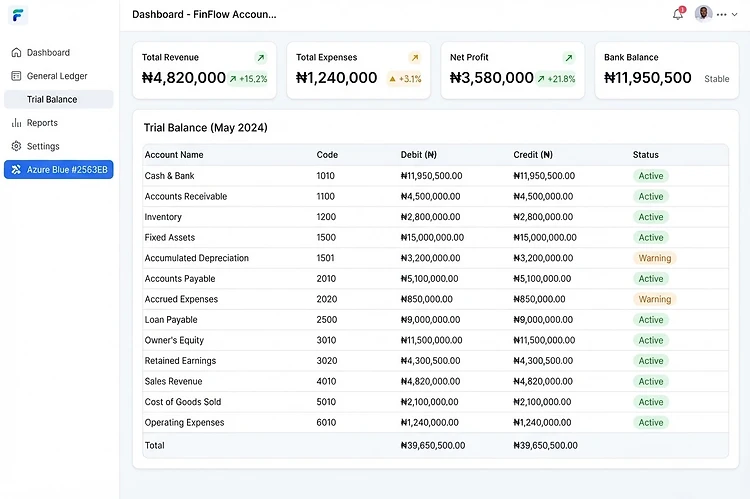The width and height of the screenshot is (750, 499).
Task: Click account code 1100
Action: coord(326,197)
